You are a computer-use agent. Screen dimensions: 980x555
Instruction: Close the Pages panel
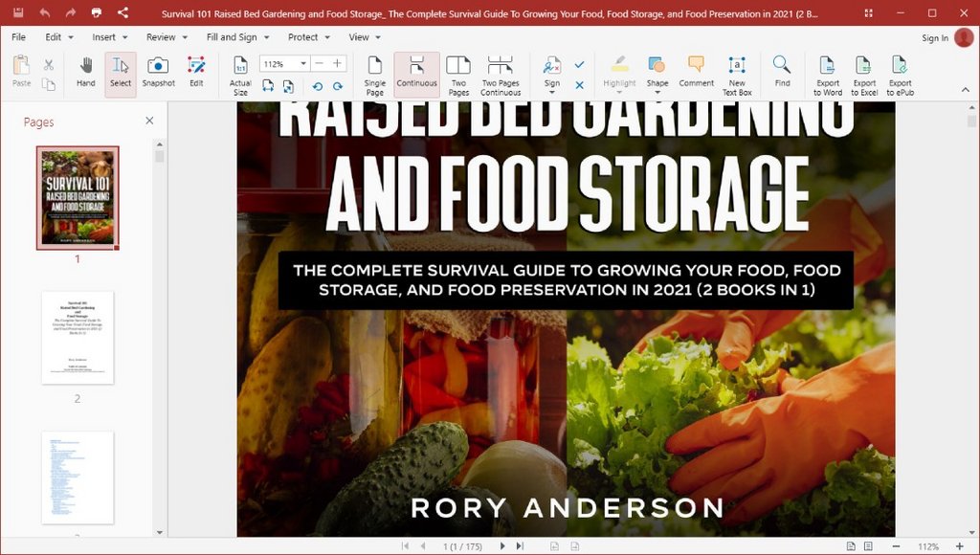149,121
